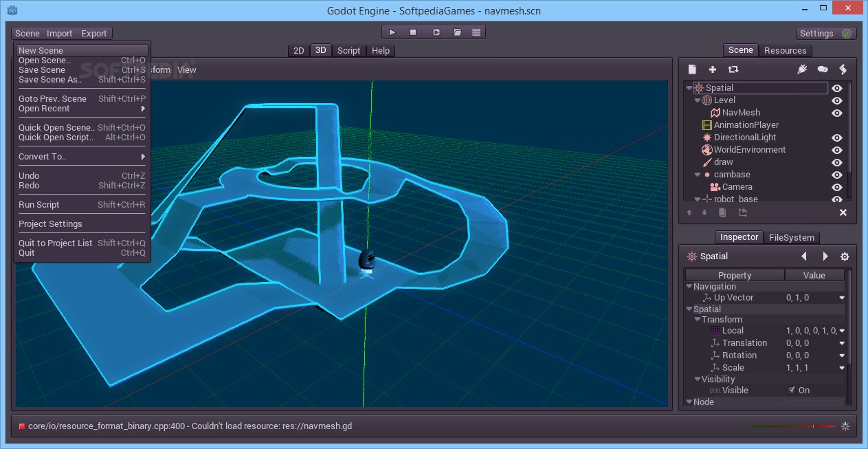The width and height of the screenshot is (868, 449).
Task: Switch to the FileSystem tab
Action: click(x=791, y=238)
